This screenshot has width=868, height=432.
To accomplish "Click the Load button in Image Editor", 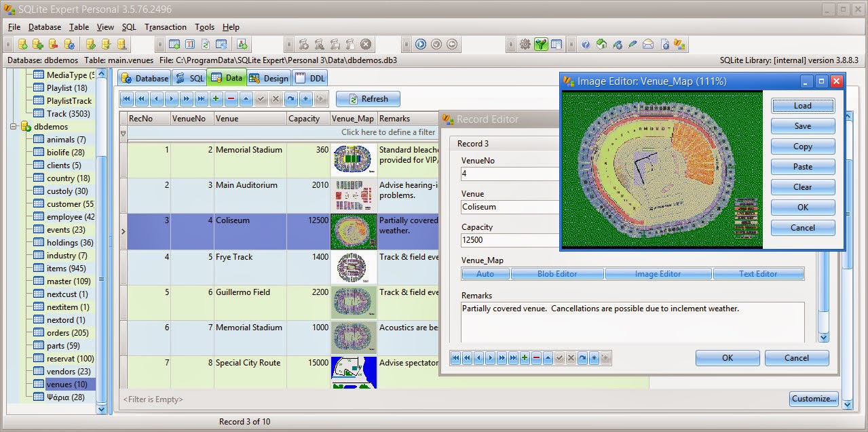I will [x=802, y=106].
